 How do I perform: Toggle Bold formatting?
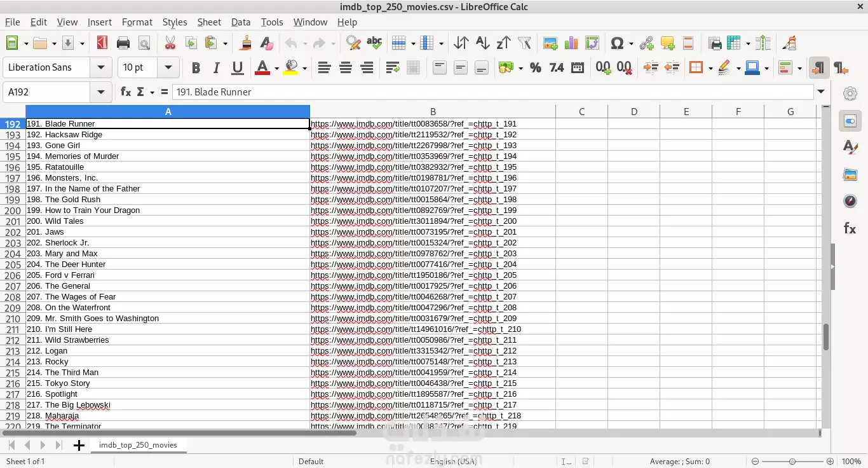[x=196, y=67]
